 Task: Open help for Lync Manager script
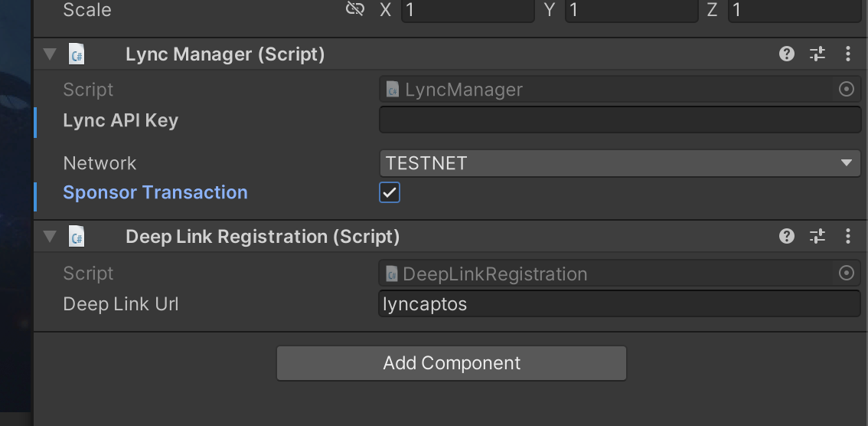787,54
